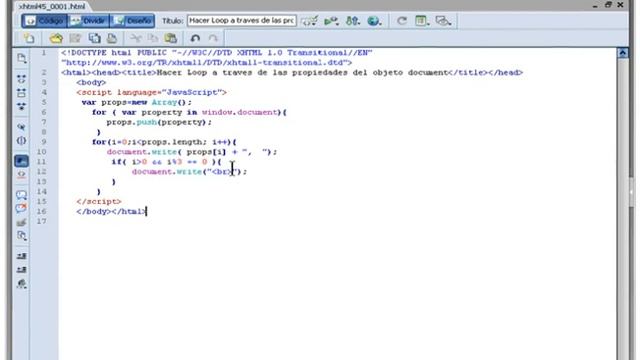The image size is (640, 360).
Task: Switch to Código view
Action: point(44,21)
